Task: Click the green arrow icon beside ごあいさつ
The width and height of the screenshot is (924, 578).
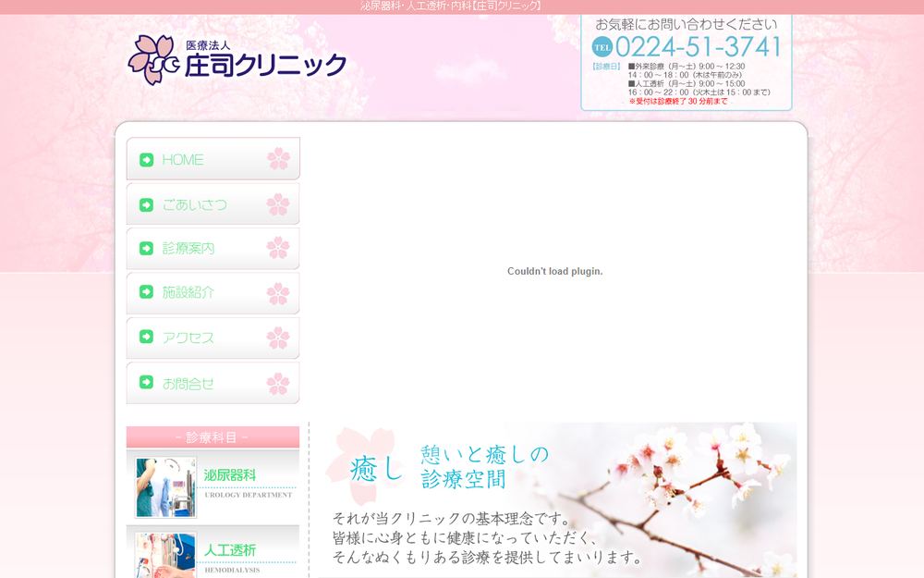Action: coord(146,204)
